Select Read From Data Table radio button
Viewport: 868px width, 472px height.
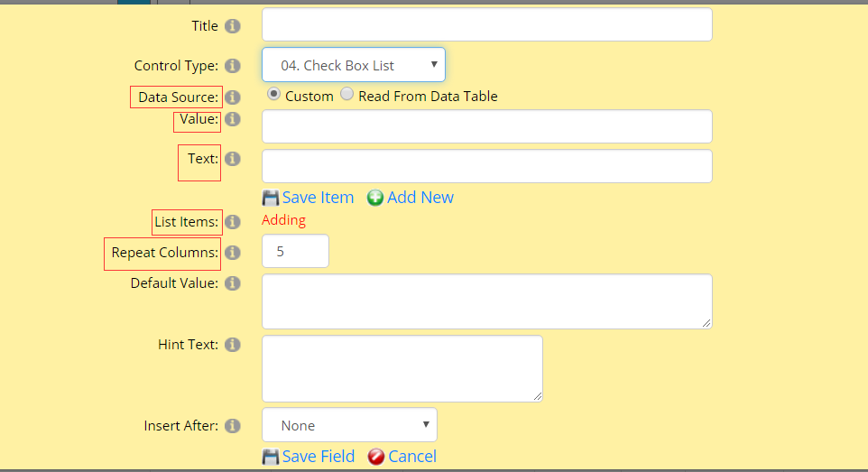pyautogui.click(x=347, y=94)
